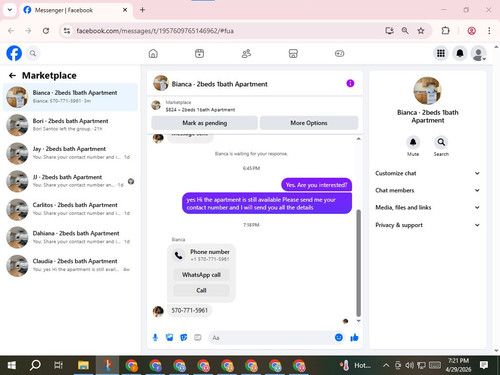500x375 pixels.
Task: Open Jay - 2beds bath Apartment chat
Action: pyautogui.click(x=70, y=153)
